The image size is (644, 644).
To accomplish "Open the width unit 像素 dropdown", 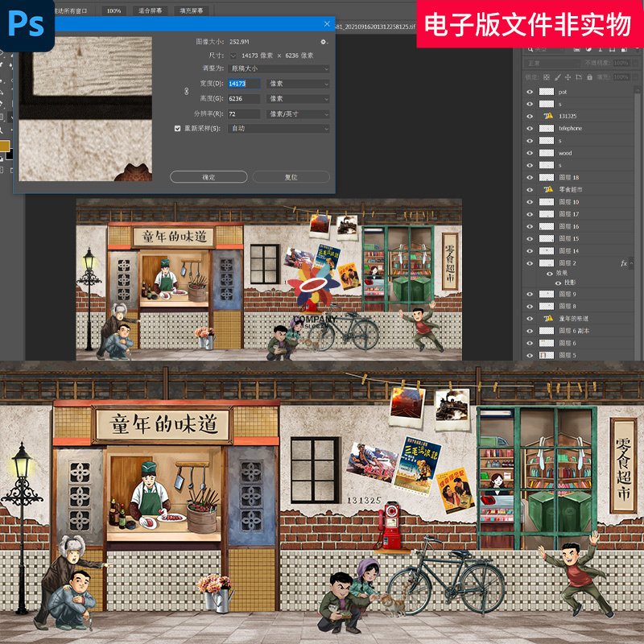I will click(x=298, y=84).
